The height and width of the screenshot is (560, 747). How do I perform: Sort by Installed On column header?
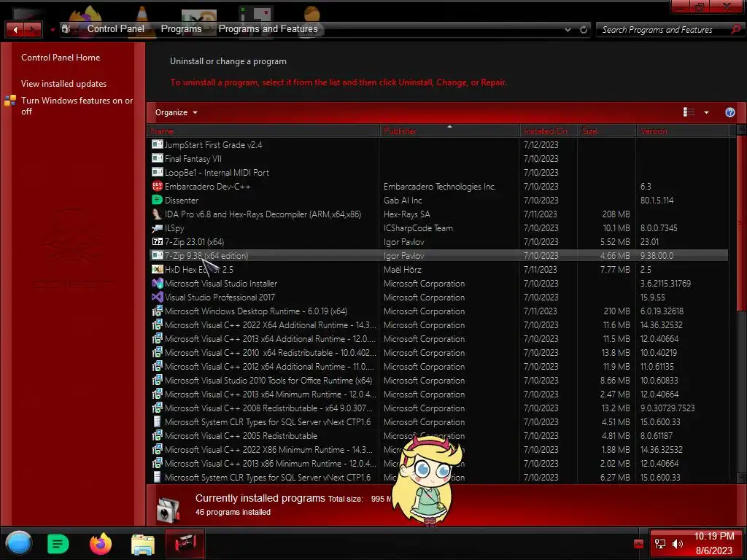pyautogui.click(x=549, y=131)
